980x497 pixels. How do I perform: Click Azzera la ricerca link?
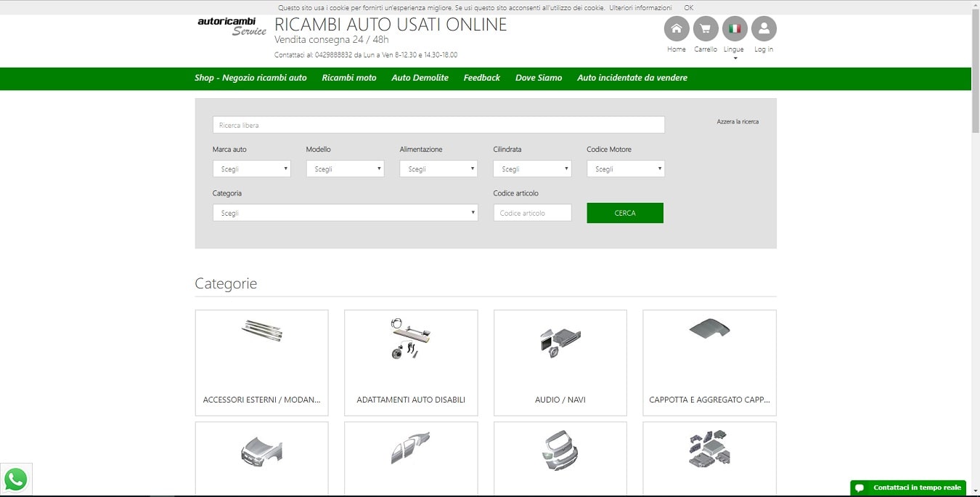738,122
